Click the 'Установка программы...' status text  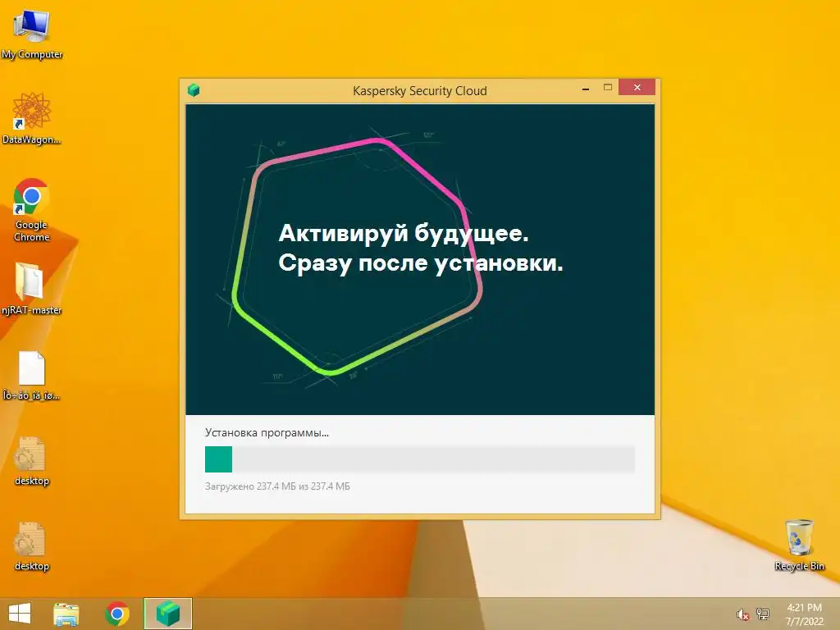267,433
